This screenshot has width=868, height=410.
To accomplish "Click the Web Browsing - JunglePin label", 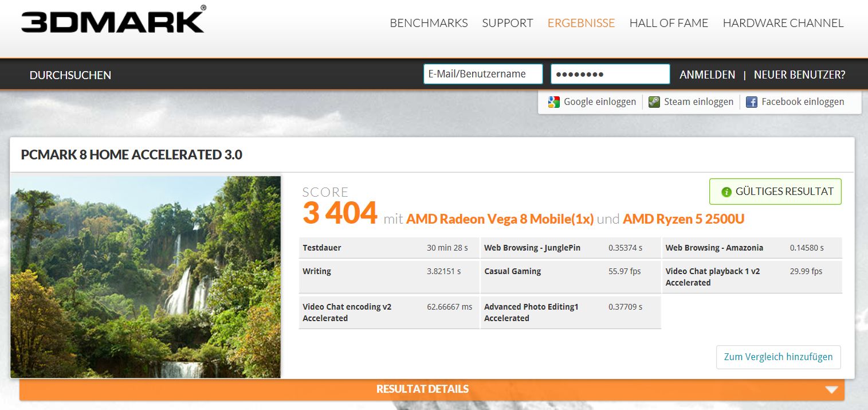I will (532, 248).
